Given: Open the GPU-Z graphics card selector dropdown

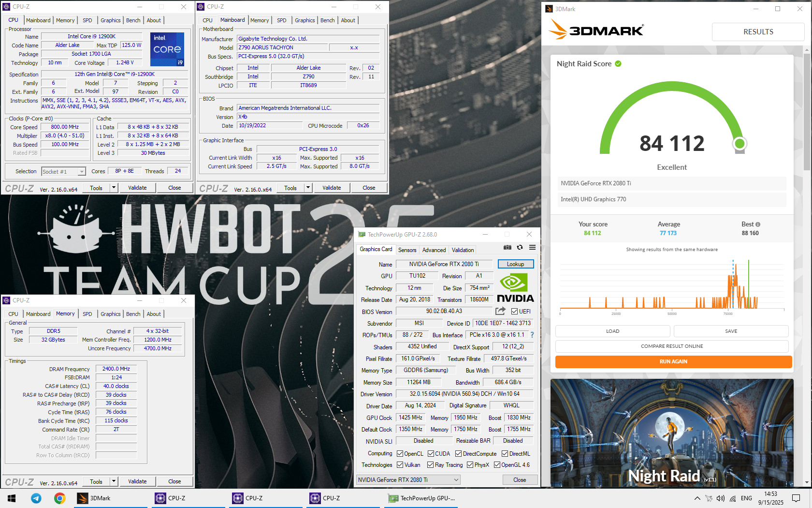Looking at the screenshot, I should [x=408, y=480].
